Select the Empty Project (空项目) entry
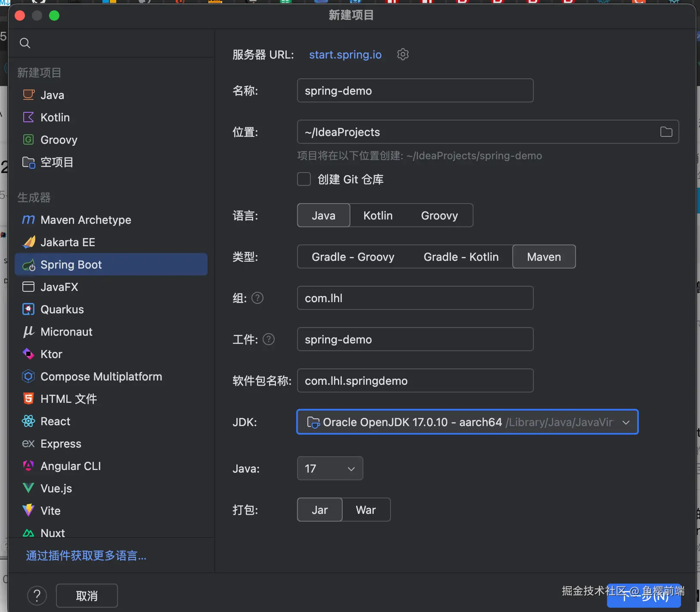This screenshot has height=612, width=700. tap(111, 162)
